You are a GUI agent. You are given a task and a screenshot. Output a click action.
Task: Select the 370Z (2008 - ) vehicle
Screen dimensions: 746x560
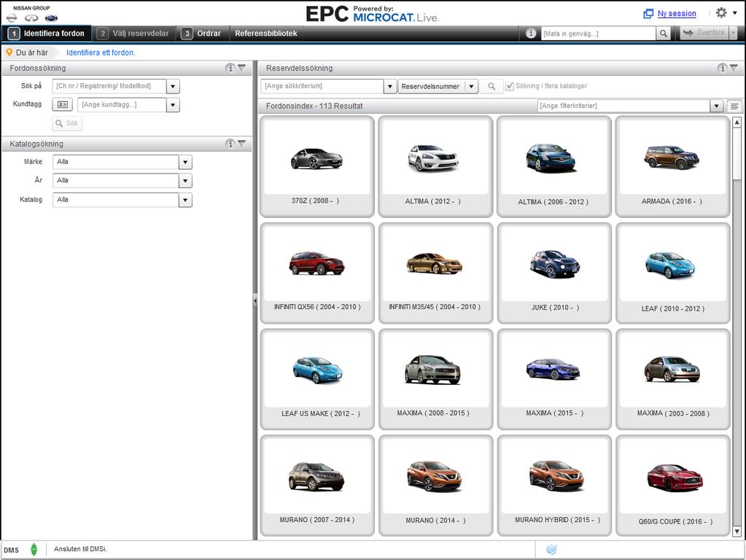tap(317, 166)
